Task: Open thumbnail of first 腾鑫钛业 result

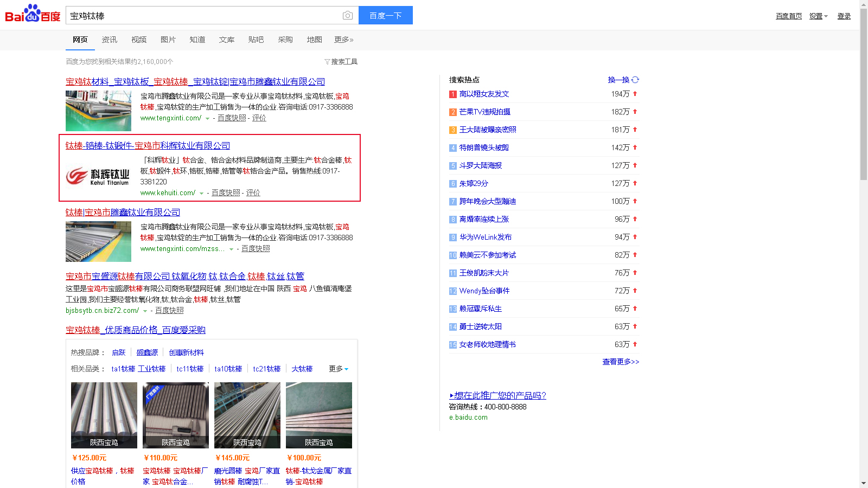Action: (x=98, y=111)
